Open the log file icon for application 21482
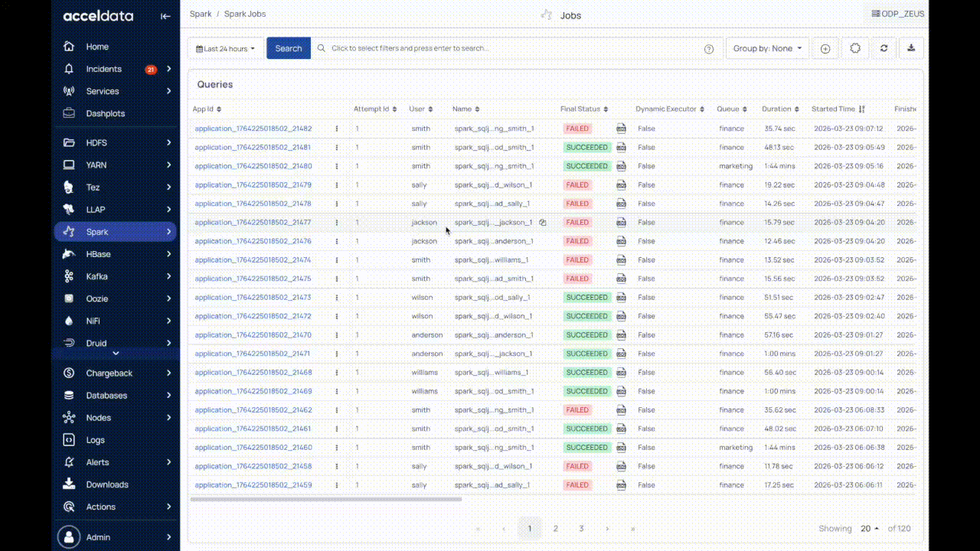Image resolution: width=980 pixels, height=551 pixels. 622,129
